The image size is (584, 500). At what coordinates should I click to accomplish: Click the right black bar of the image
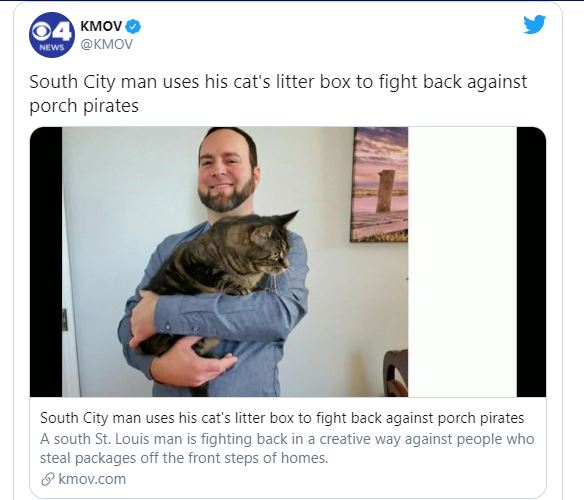point(531,262)
